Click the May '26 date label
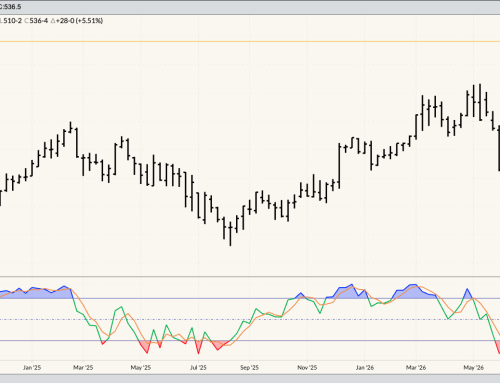 (x=474, y=368)
